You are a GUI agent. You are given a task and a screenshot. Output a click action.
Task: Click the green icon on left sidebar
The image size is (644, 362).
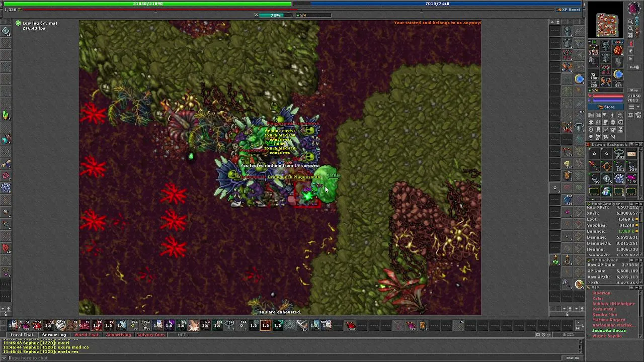(6, 115)
